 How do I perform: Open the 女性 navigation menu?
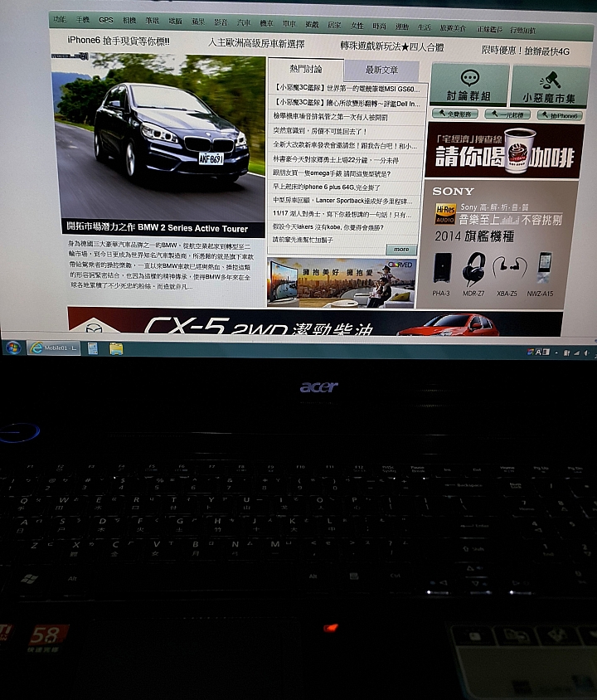coord(357,26)
